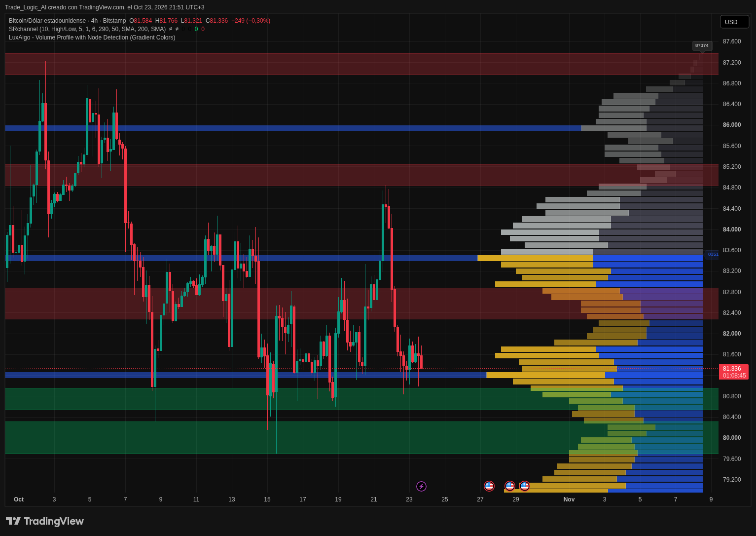The width and height of the screenshot is (756, 536).
Task: Click the close value C81.336 in the legend
Action: [216, 21]
